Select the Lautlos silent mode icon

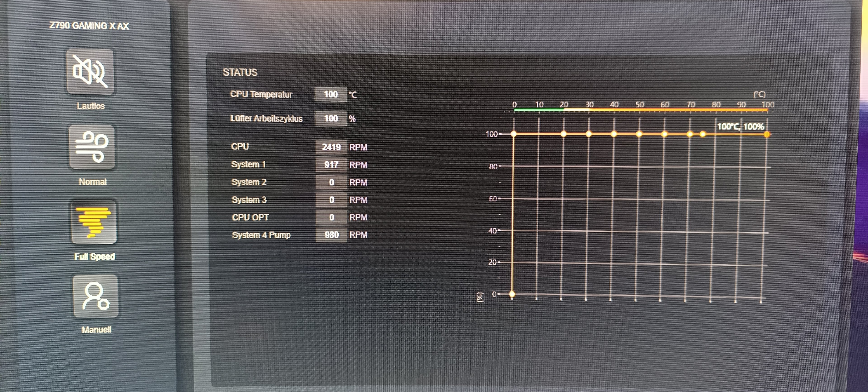pos(90,71)
